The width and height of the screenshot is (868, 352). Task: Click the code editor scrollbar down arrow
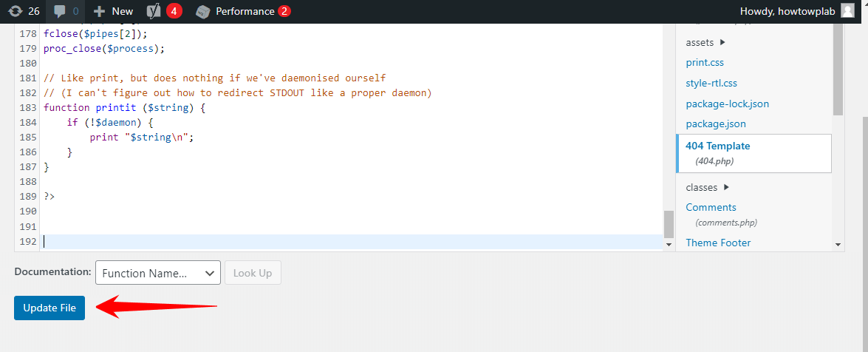click(x=669, y=244)
